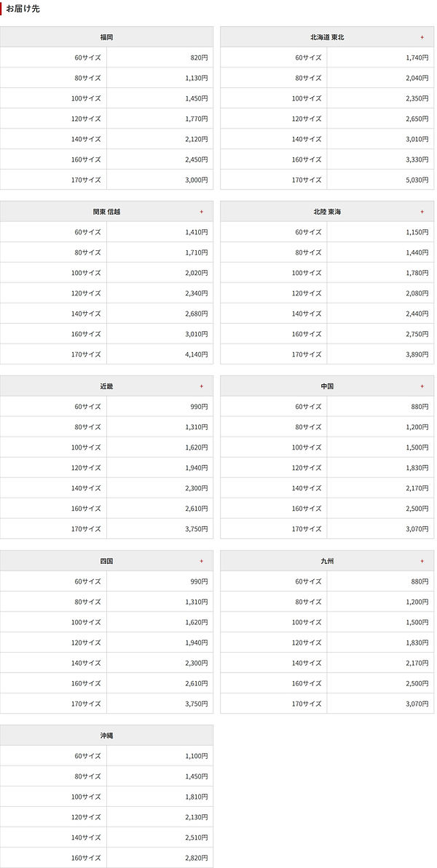437x868 pixels.
Task: Expand the 九州 plus icon
Action: pos(422,561)
